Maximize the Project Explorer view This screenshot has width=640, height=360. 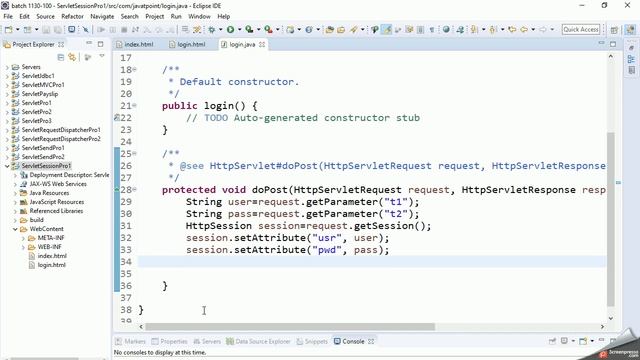tap(100, 44)
